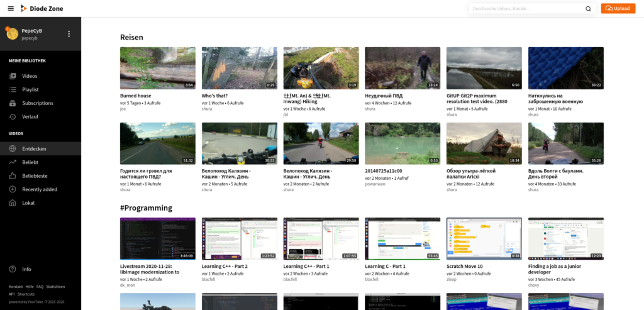Click the Diode Zone logo icon
Viewport: 644px width, 310px height.
tap(24, 8)
